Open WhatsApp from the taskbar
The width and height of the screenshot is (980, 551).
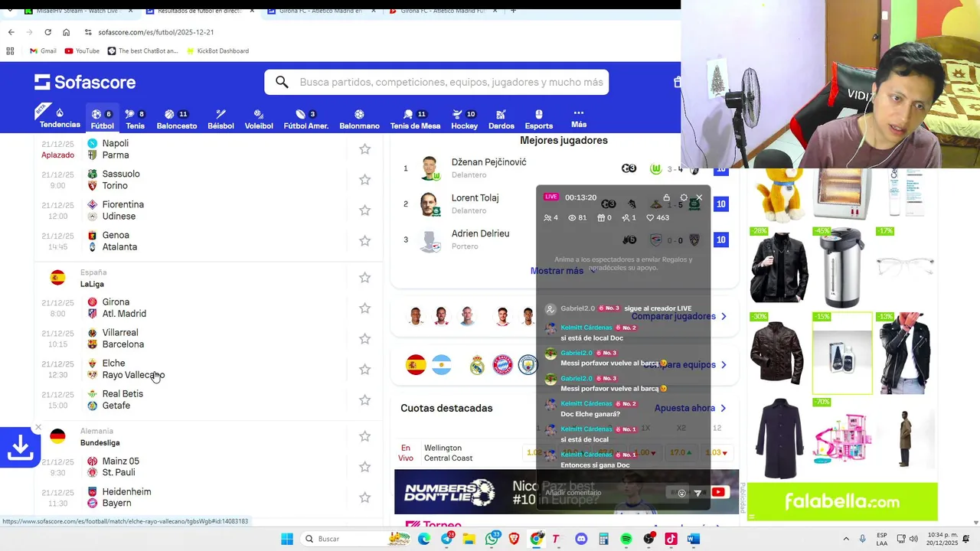coord(492,539)
